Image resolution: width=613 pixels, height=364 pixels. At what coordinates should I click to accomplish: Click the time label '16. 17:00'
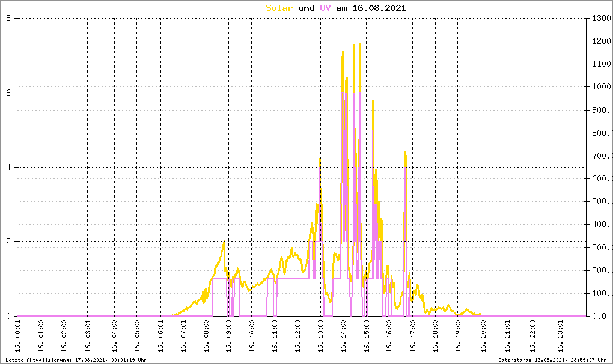point(413,336)
